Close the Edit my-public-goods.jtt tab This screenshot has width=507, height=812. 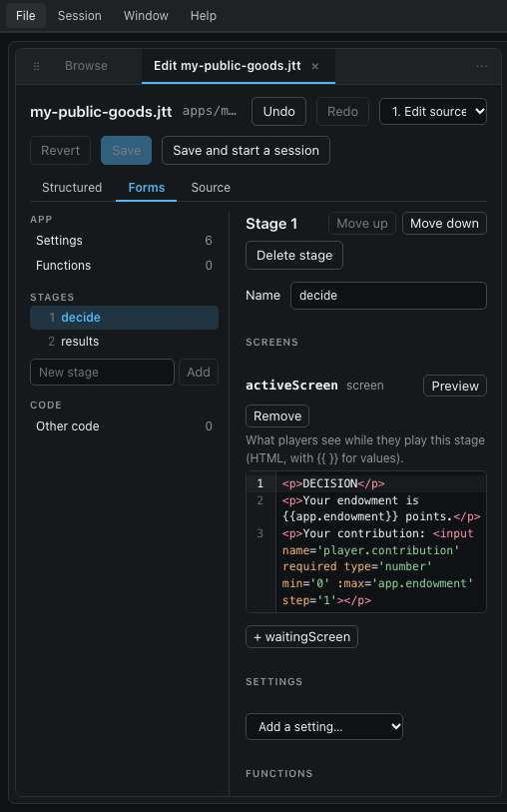(315, 66)
